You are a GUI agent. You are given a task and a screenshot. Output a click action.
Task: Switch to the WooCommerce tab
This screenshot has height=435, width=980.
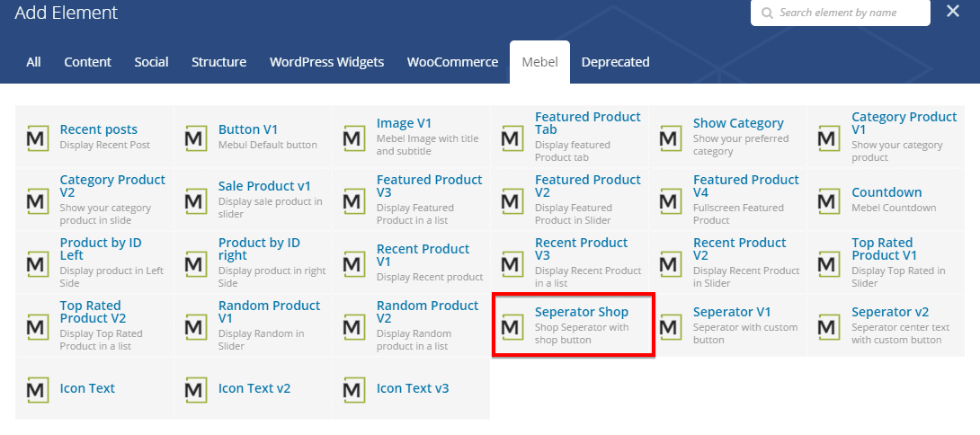(452, 62)
